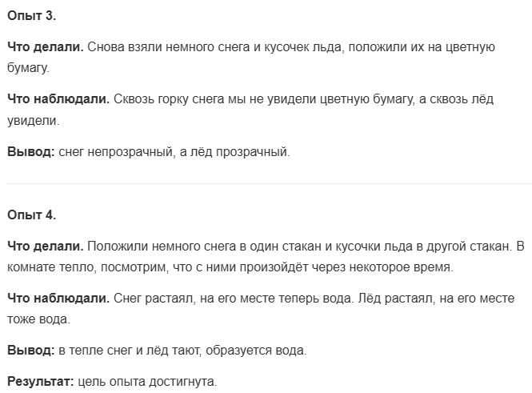Click "Что наблюдали." label under Опыт 3
The width and height of the screenshot is (532, 393).
[58, 99]
